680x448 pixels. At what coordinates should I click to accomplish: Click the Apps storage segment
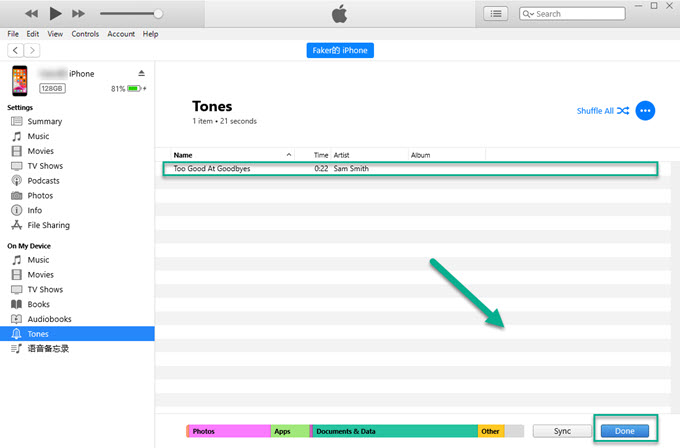(x=290, y=431)
